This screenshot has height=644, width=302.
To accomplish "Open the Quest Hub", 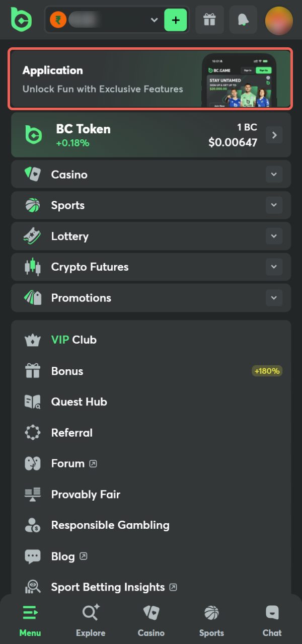I will (79, 401).
